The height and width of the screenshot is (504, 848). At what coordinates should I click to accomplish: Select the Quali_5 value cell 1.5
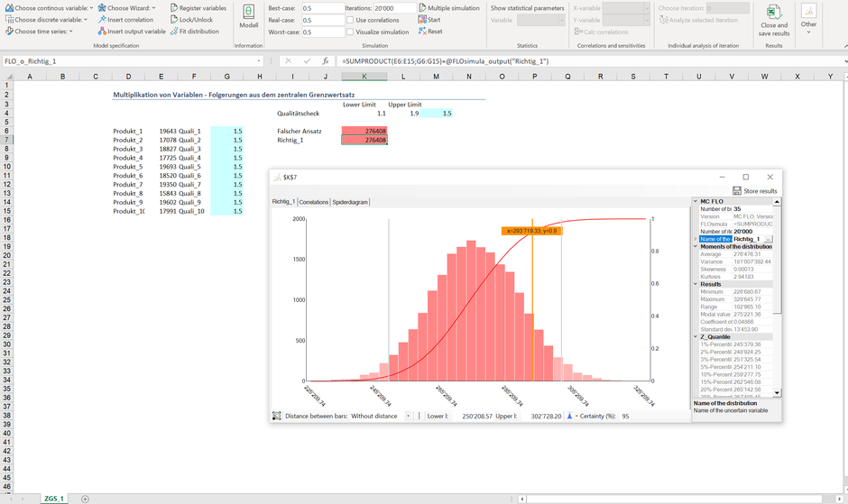coord(226,167)
